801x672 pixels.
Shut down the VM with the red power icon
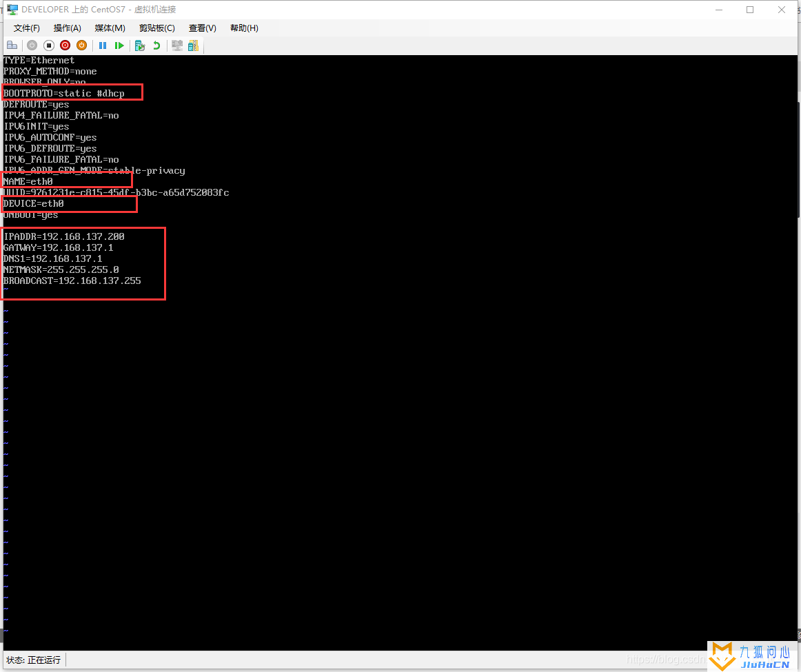pyautogui.click(x=65, y=45)
